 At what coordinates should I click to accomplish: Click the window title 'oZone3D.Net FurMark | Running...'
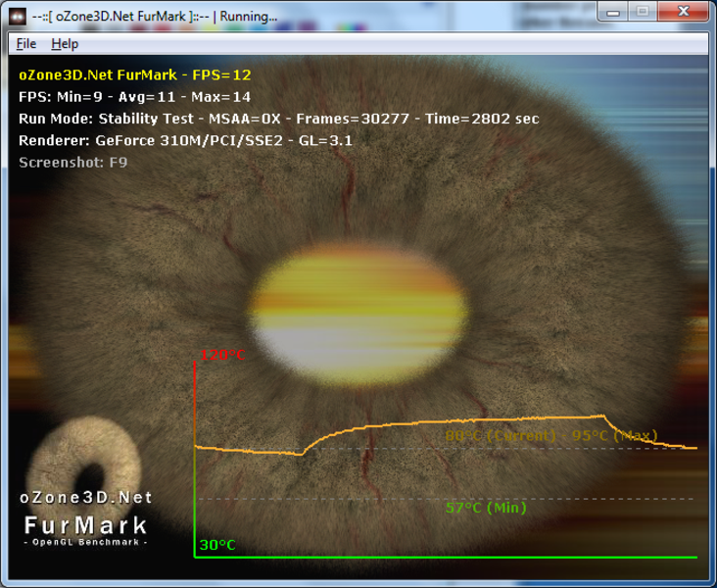click(x=155, y=17)
